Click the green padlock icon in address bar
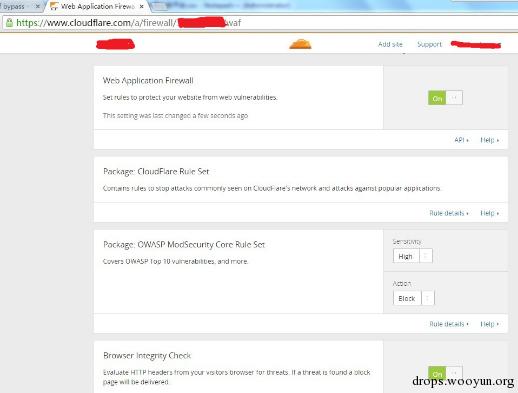518x393 pixels. 9,23
